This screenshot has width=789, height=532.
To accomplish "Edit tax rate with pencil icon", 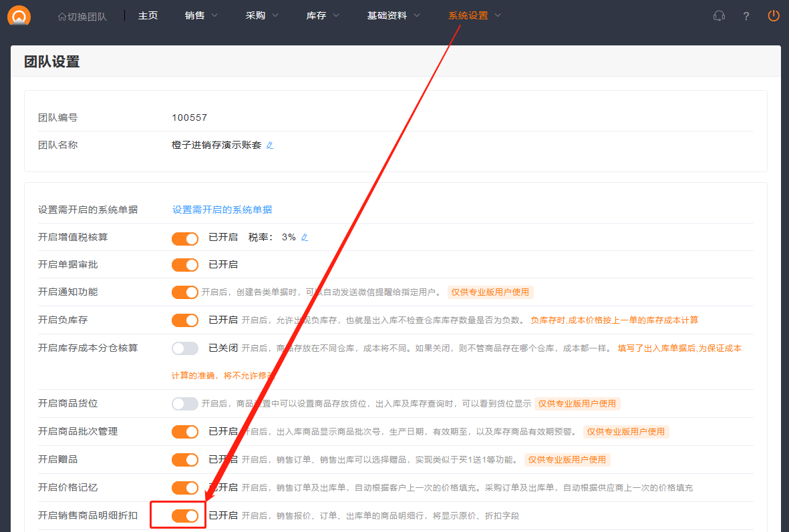I will [x=305, y=238].
